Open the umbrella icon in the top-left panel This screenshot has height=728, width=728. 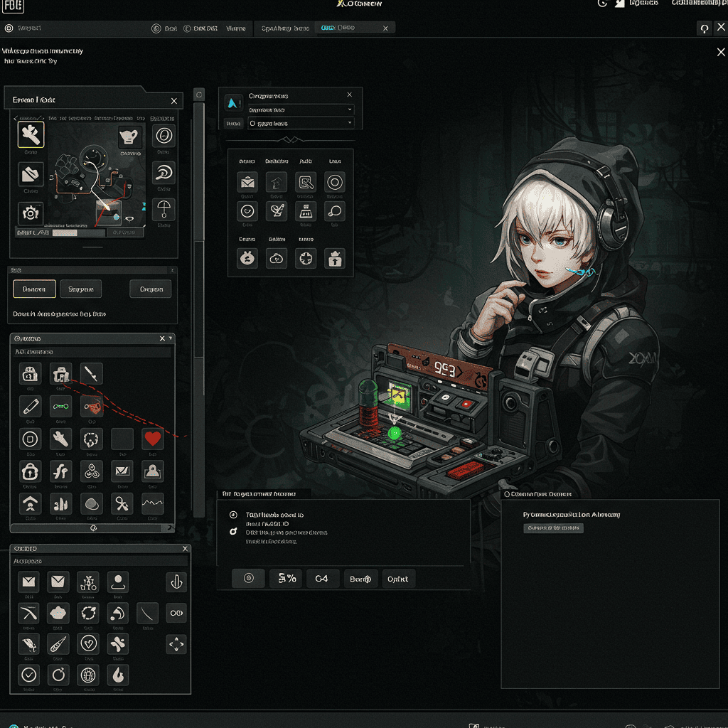pyautogui.click(x=164, y=209)
